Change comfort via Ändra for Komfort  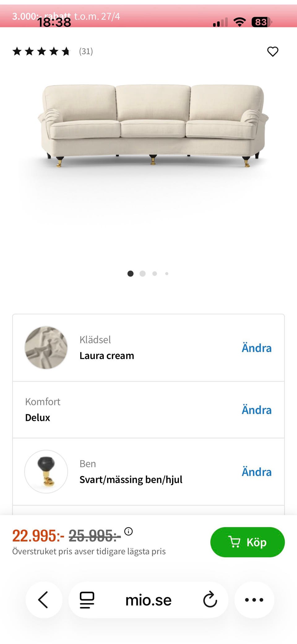256,410
